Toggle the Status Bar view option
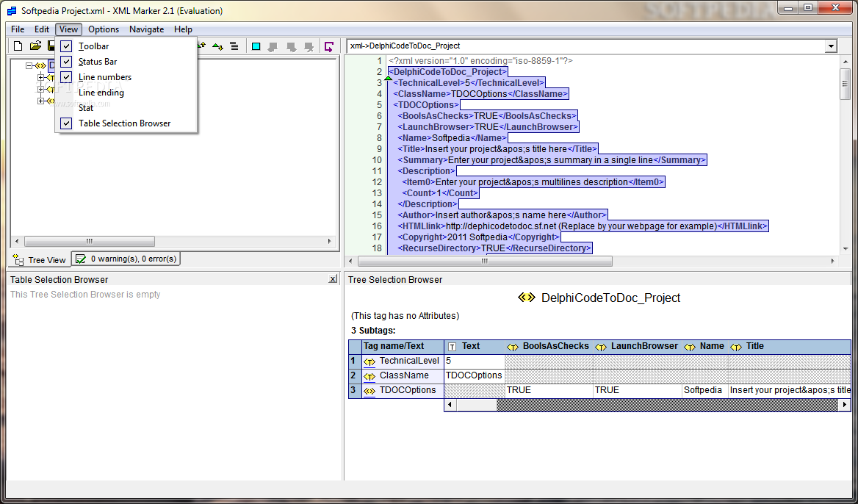The height and width of the screenshot is (504, 858). coord(67,62)
